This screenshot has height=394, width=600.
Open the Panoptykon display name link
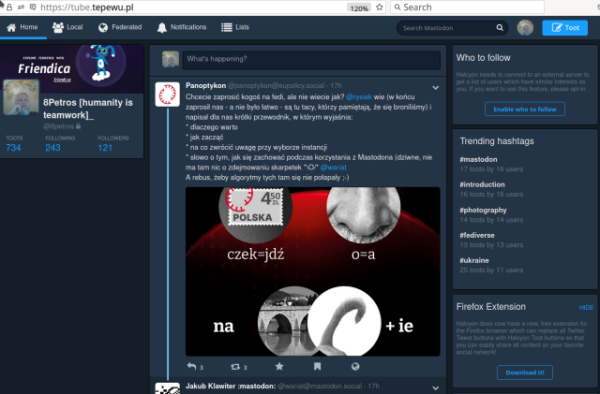coord(205,86)
